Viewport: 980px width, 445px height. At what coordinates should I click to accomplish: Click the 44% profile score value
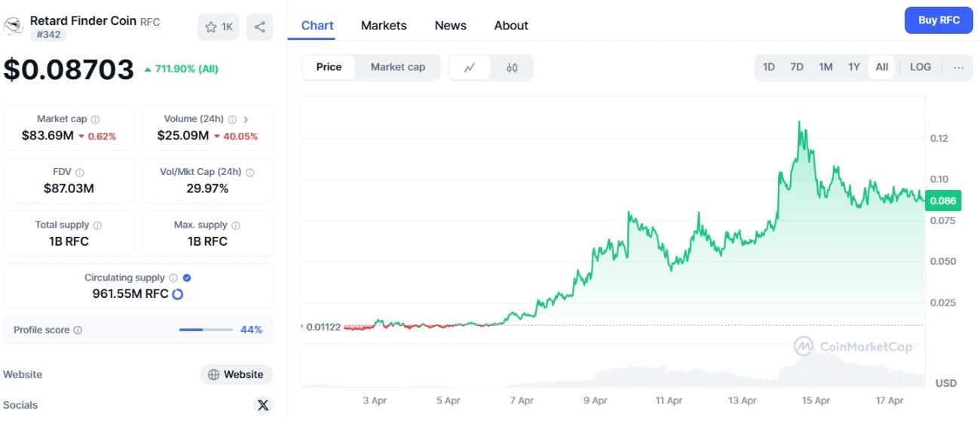251,330
